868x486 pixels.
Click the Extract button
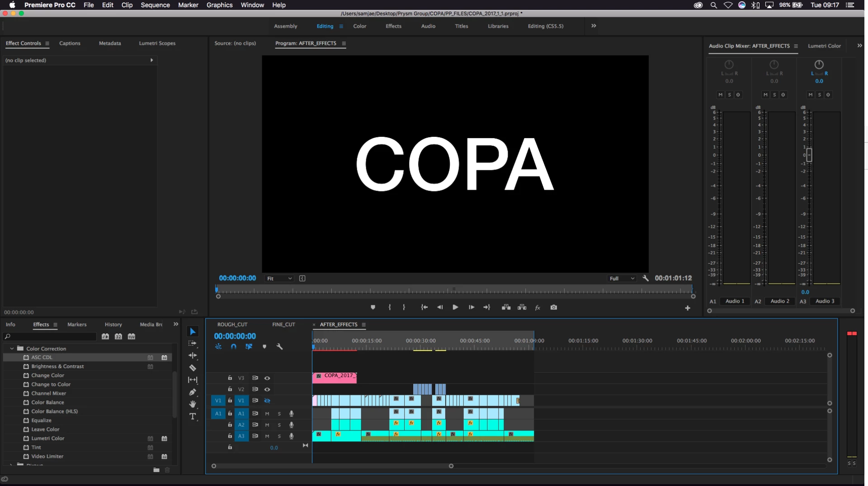[x=522, y=307]
